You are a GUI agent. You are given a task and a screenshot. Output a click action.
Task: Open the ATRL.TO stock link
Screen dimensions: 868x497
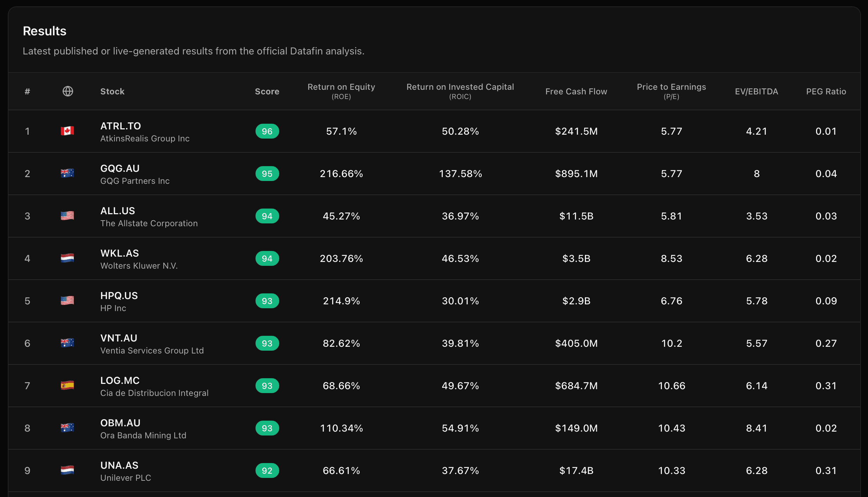coord(121,126)
